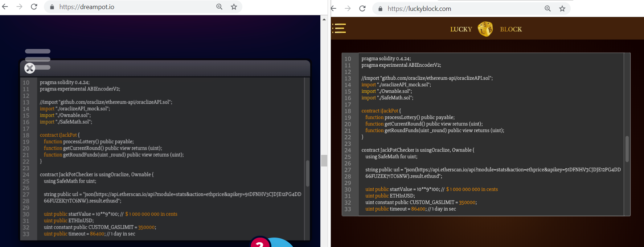Click the oraclizeAPI_mock.sol import line in dreampot
Viewport: 644px width, 247px height.
click(x=75, y=108)
